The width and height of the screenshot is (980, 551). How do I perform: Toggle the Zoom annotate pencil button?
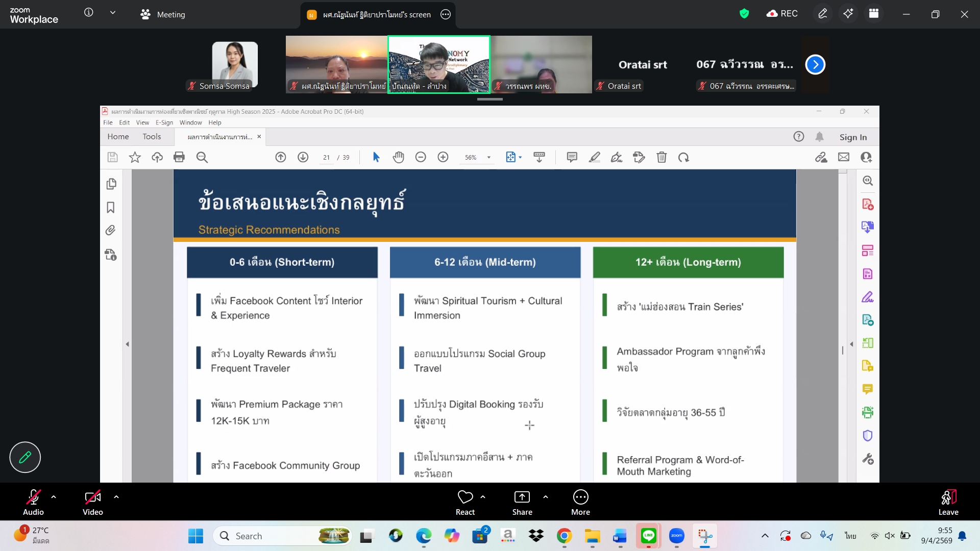[25, 457]
